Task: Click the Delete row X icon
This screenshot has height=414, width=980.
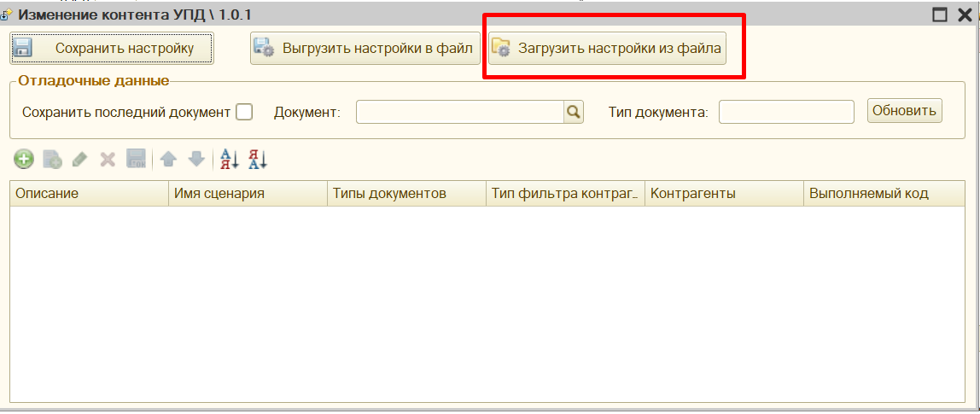Action: click(x=108, y=159)
